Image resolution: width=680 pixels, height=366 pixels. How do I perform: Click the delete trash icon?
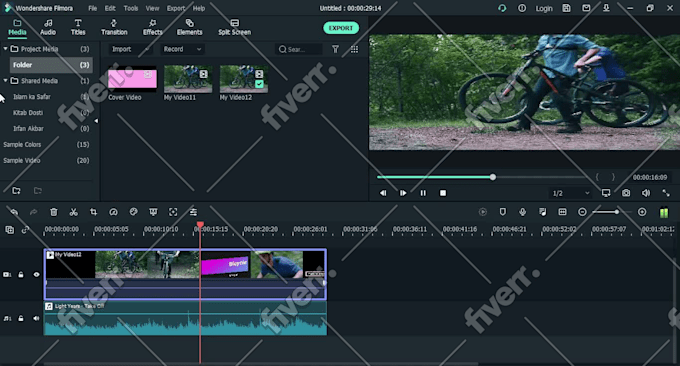click(x=53, y=212)
